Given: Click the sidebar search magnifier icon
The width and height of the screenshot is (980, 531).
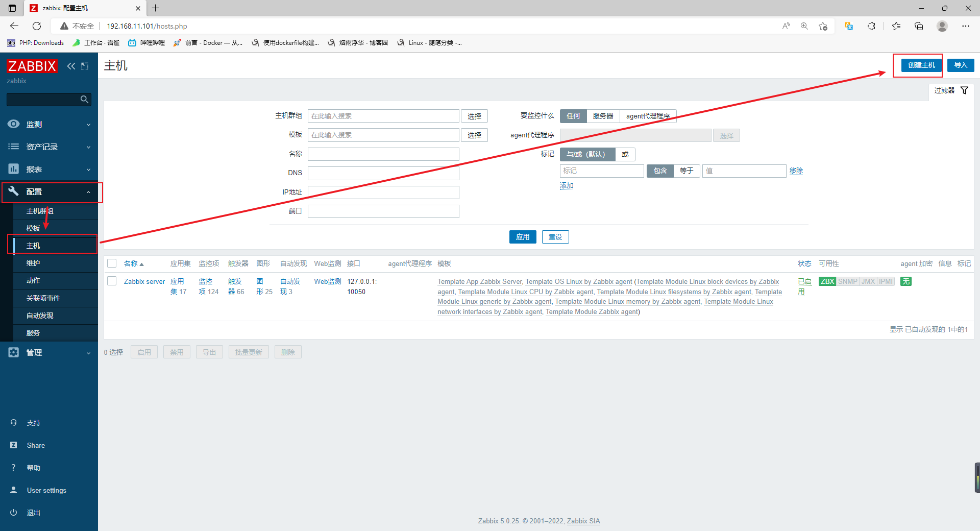Looking at the screenshot, I should pos(84,100).
